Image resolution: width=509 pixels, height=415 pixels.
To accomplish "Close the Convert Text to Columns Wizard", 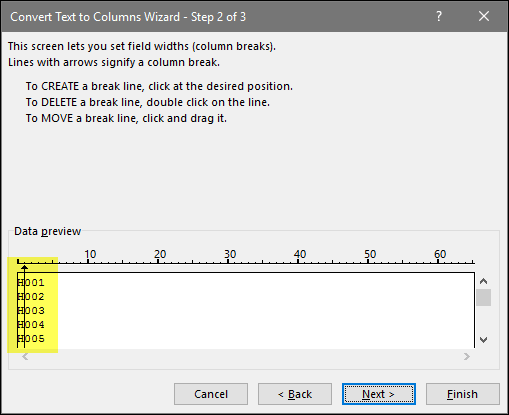I will 484,16.
